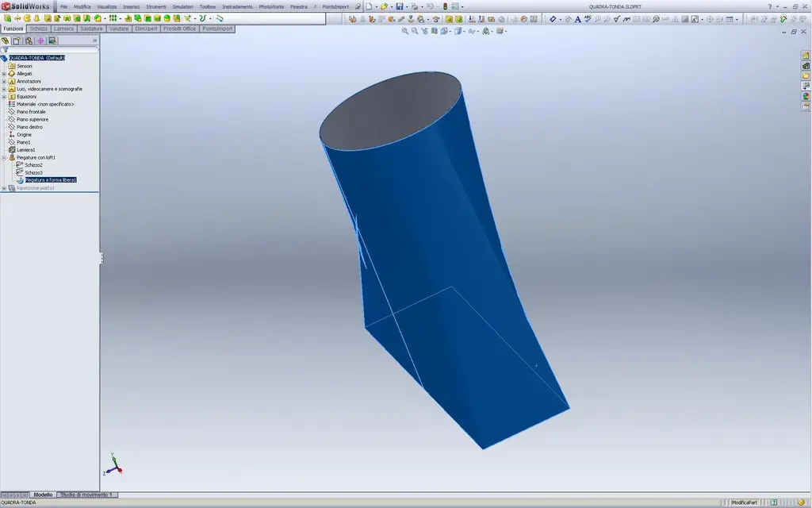Click the File Explorer folder icon in task pane
This screenshot has height=508, width=812.
click(806, 75)
